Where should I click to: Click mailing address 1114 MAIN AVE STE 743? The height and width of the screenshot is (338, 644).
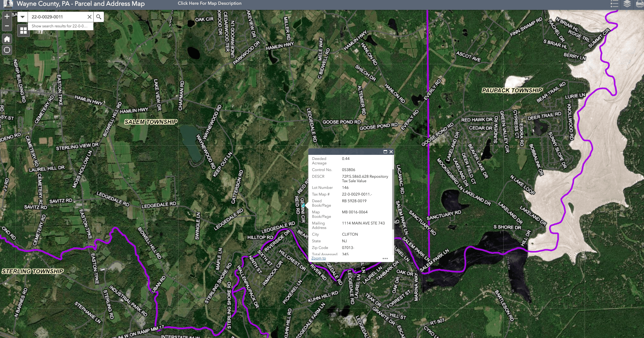coord(363,223)
